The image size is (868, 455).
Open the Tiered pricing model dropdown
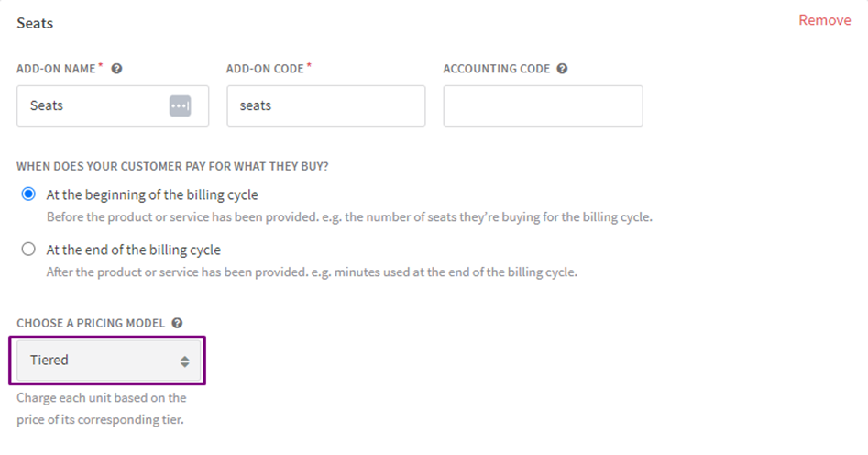[x=107, y=361]
